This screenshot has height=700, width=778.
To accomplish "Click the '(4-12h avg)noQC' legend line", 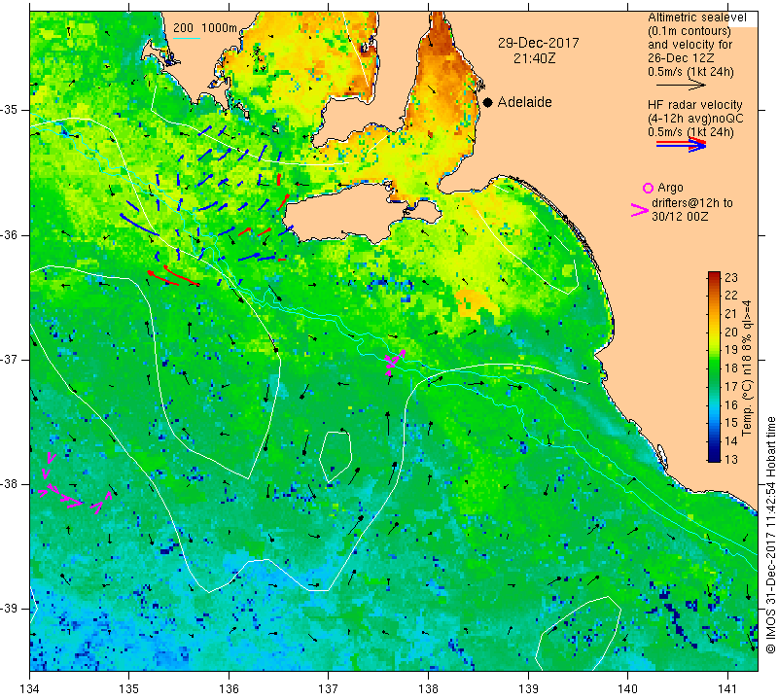I will (695, 119).
